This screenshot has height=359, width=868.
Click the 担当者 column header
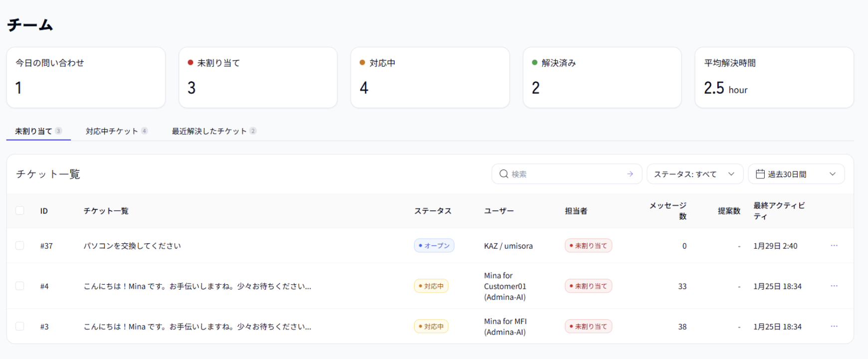(576, 211)
